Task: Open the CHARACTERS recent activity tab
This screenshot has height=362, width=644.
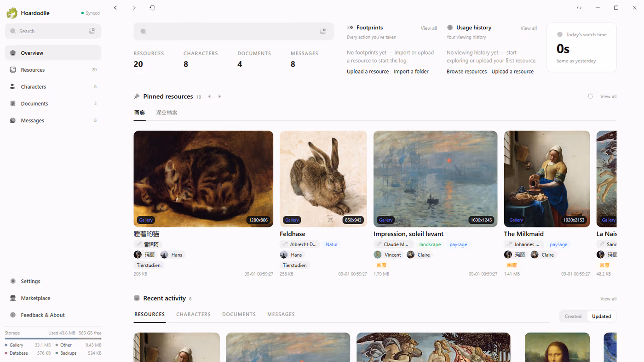Action: 193,314
